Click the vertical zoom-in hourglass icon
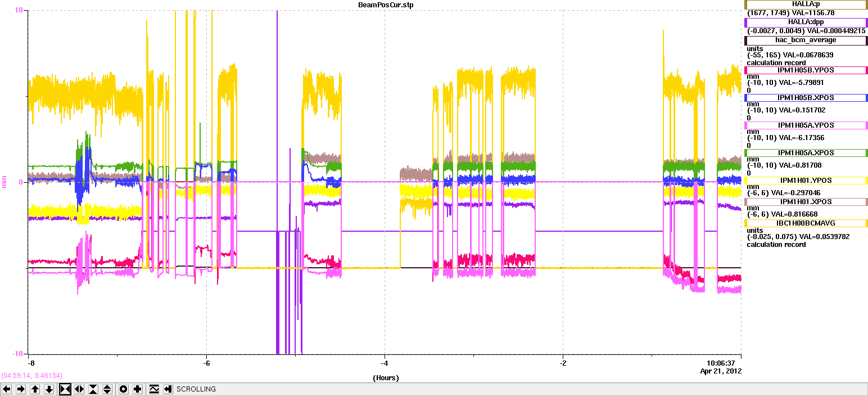 pyautogui.click(x=93, y=389)
